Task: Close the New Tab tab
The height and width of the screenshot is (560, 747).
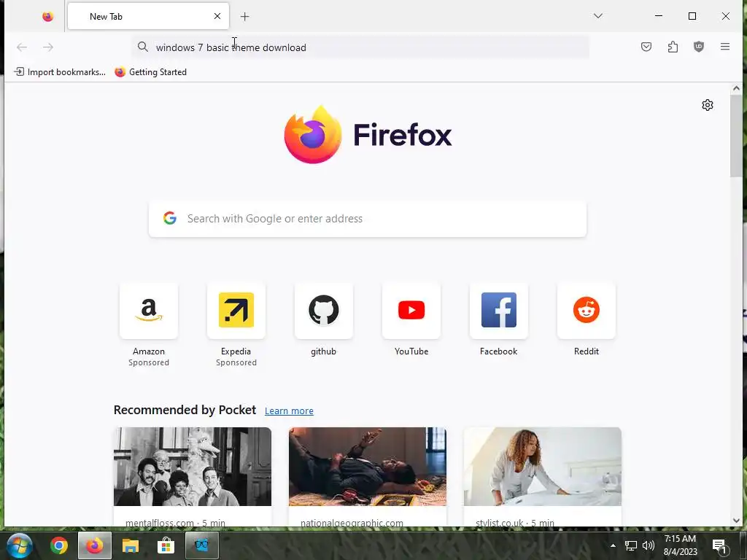Action: coord(217,16)
